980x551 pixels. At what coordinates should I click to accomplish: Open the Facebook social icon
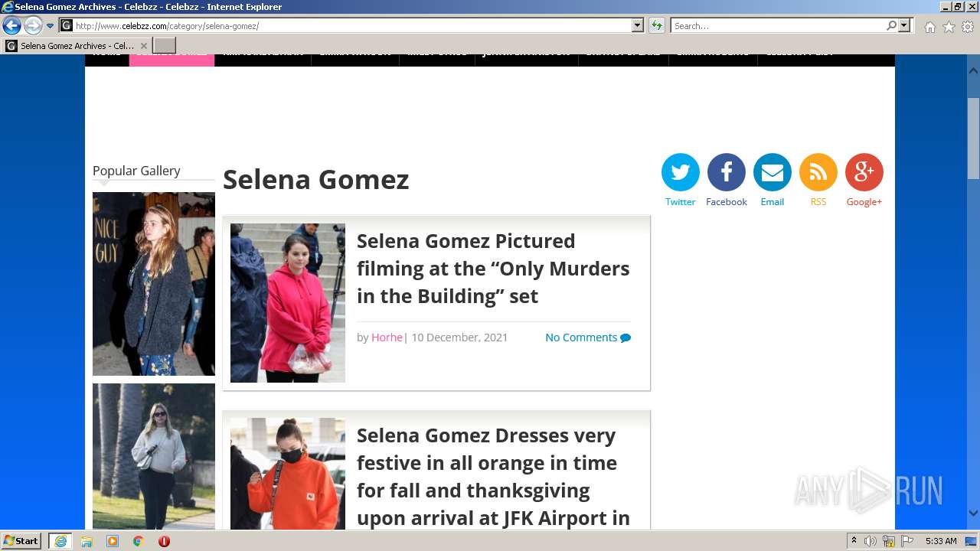click(x=726, y=172)
